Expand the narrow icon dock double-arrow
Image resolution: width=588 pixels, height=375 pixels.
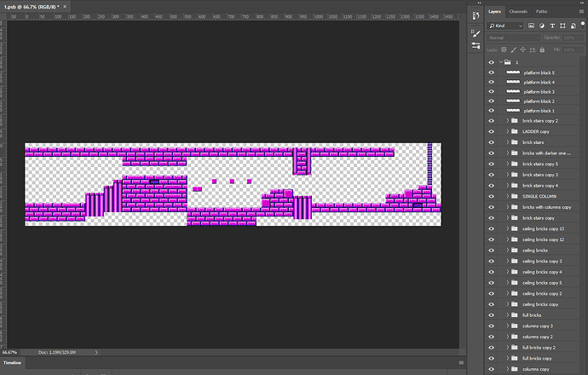[479, 3]
